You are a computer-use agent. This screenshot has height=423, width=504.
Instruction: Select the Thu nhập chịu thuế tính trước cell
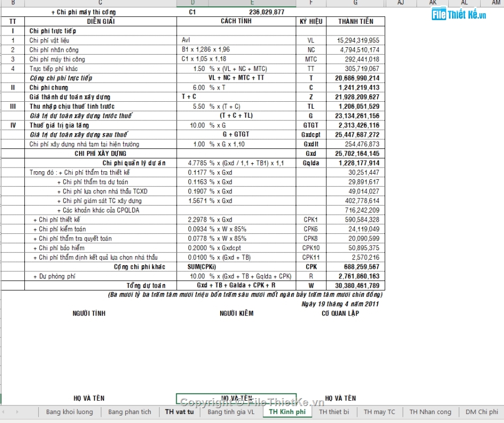click(x=101, y=107)
